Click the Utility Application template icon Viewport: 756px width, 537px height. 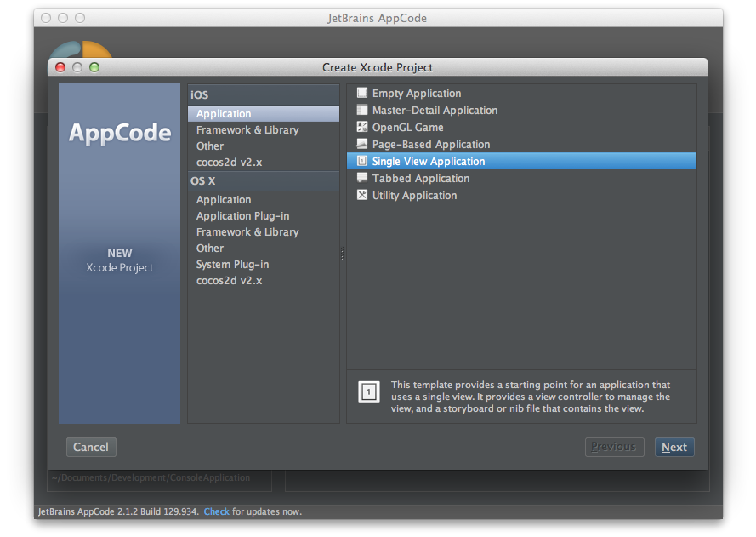(x=362, y=196)
